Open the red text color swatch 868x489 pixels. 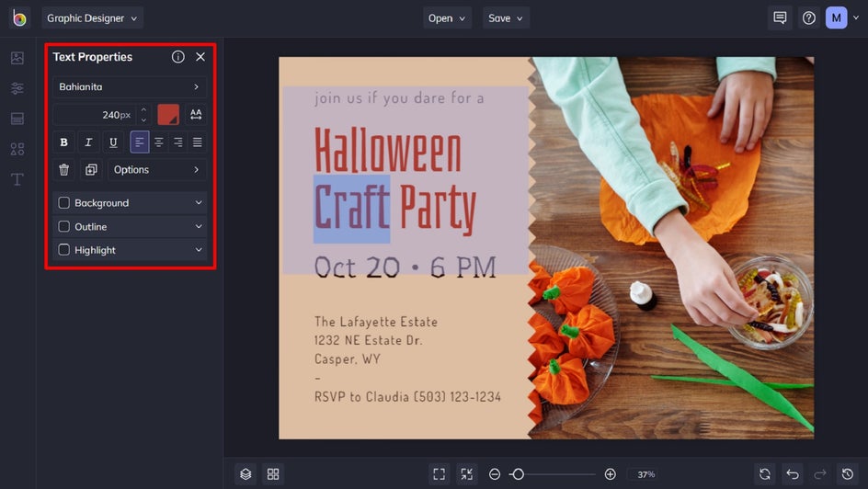[x=168, y=115]
